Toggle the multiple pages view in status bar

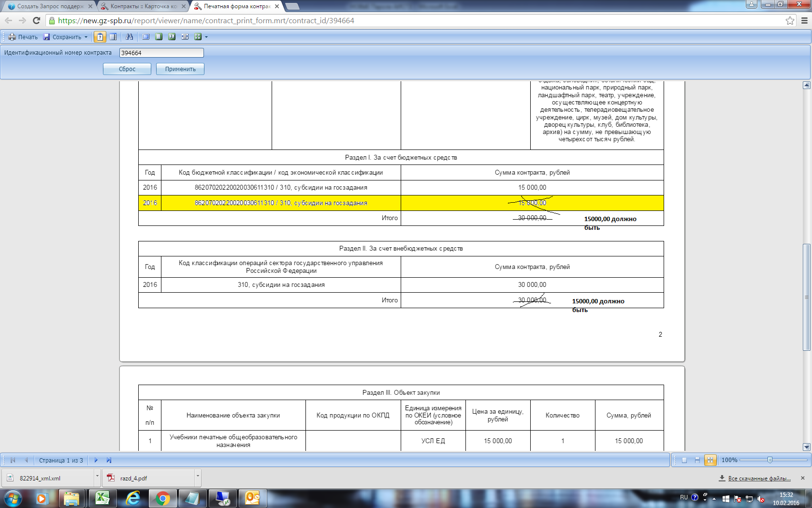pos(710,460)
